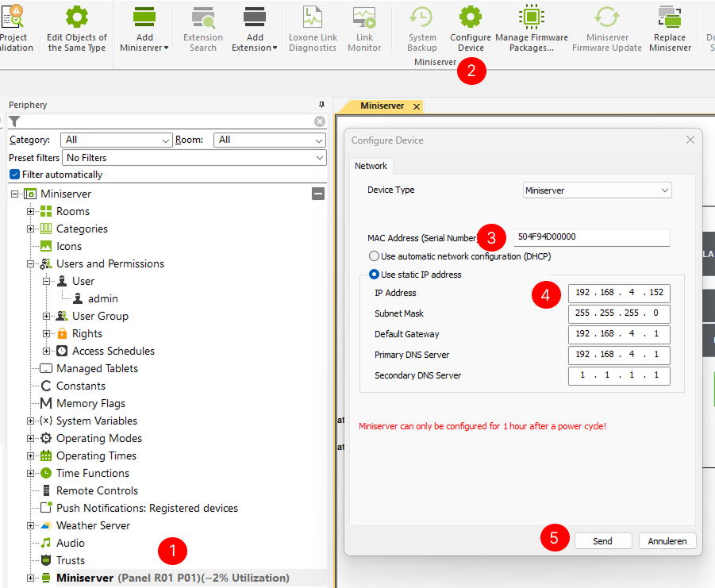Open the Preset filters dropdown

pos(195,158)
